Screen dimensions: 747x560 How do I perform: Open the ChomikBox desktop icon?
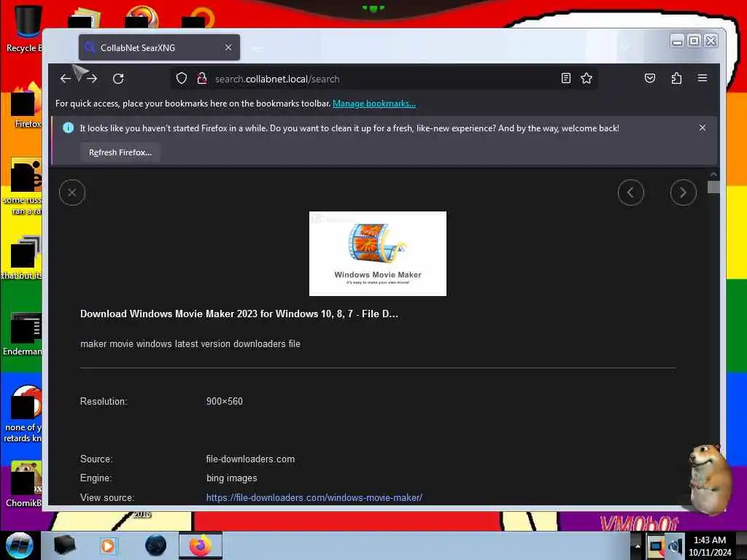[25, 485]
